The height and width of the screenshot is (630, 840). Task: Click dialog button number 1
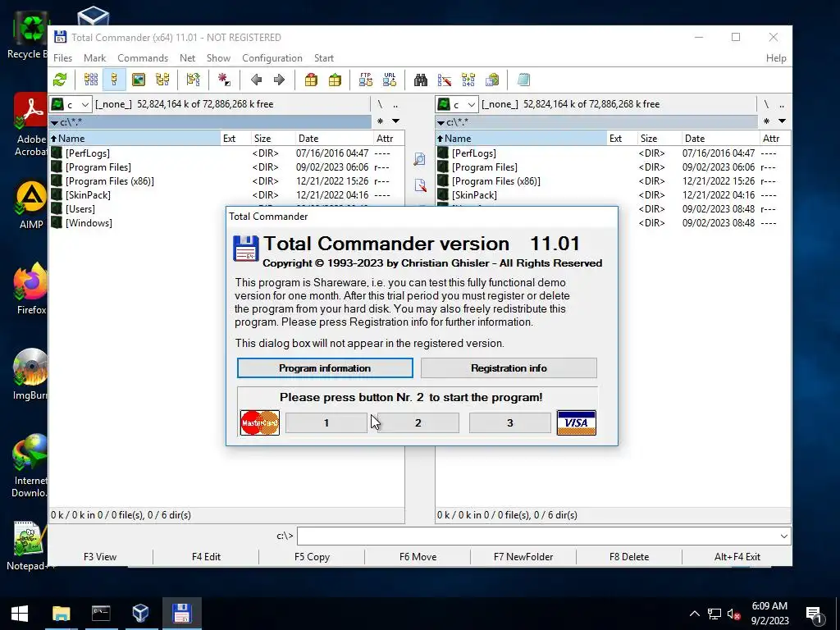(x=326, y=422)
